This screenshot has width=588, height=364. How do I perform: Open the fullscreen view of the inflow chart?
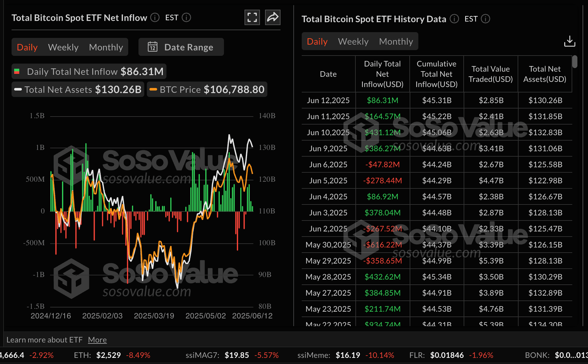252,17
